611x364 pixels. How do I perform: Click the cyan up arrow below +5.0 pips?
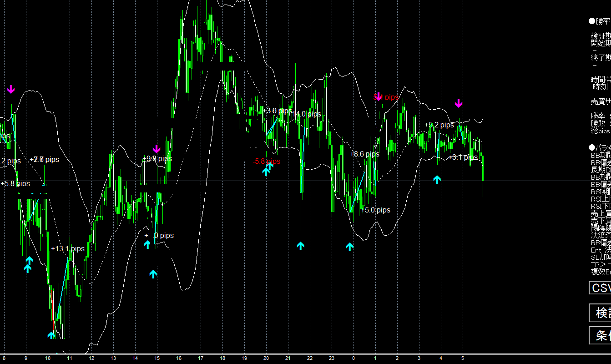(349, 247)
